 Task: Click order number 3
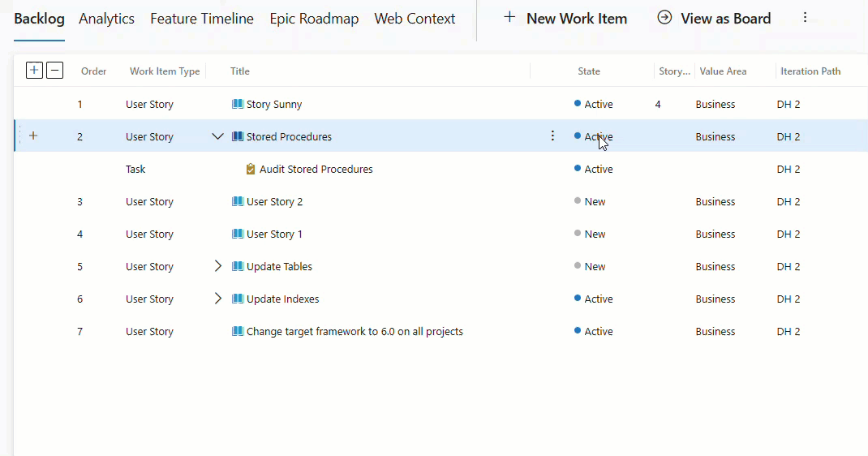(x=79, y=201)
